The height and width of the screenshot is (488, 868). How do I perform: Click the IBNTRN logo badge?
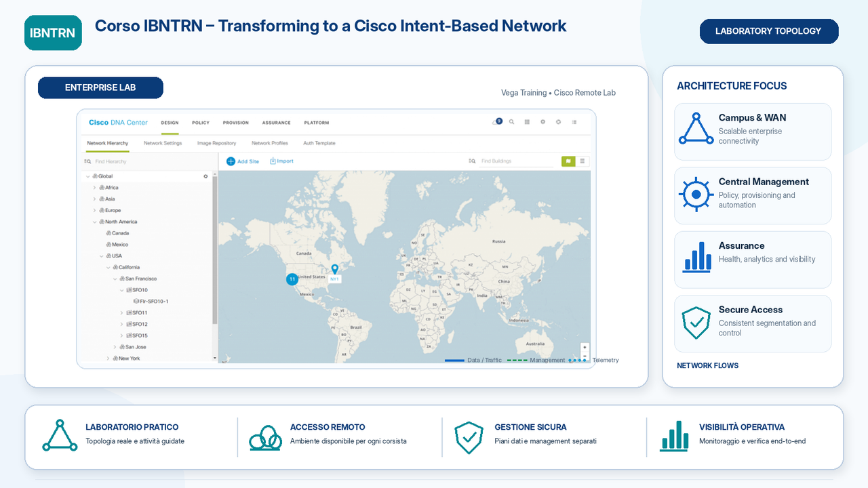pyautogui.click(x=53, y=33)
